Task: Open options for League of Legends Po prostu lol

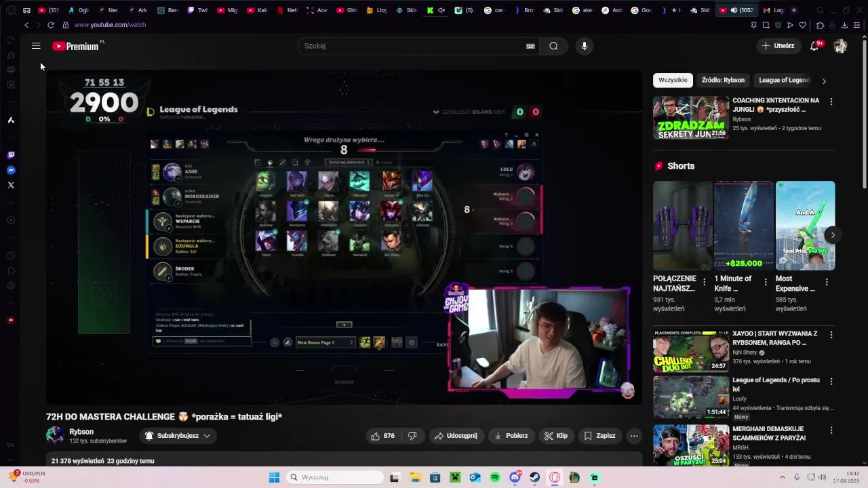Action: [x=831, y=381]
